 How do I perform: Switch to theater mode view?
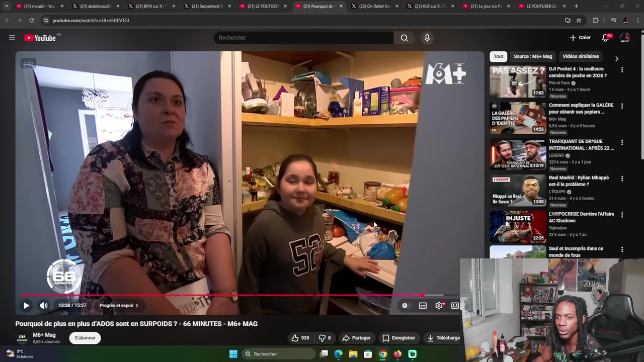(455, 305)
